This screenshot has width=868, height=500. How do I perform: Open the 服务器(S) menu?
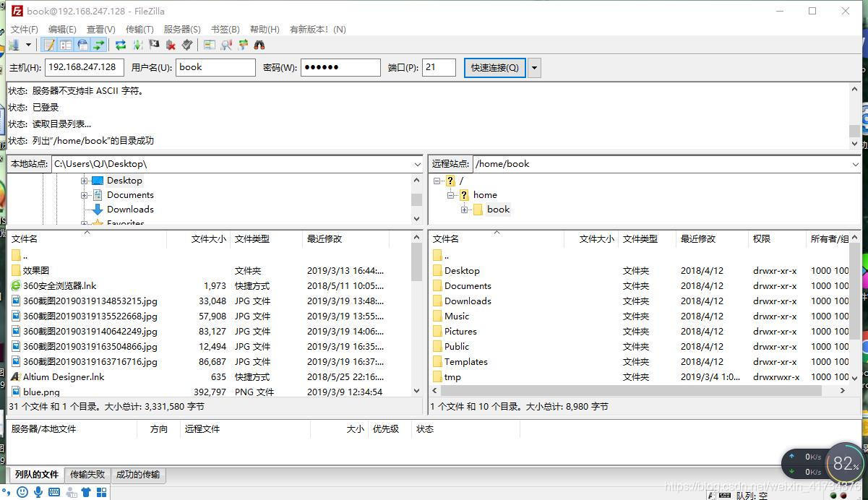click(182, 29)
